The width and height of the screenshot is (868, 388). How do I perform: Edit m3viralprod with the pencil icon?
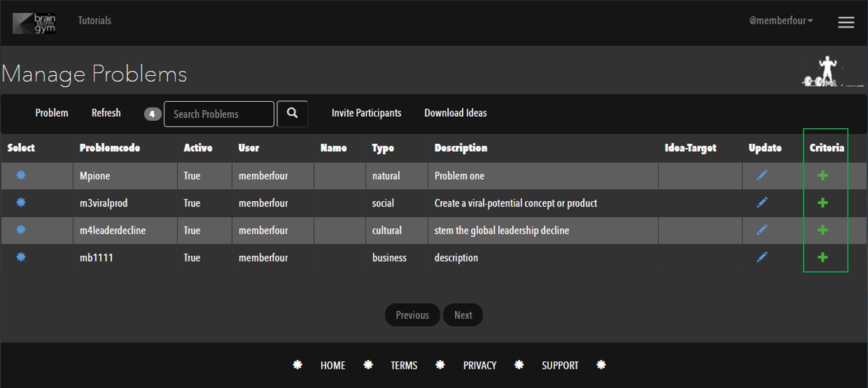(x=762, y=202)
